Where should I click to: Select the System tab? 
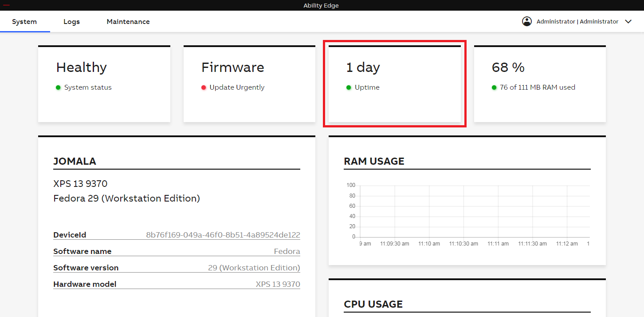point(24,22)
